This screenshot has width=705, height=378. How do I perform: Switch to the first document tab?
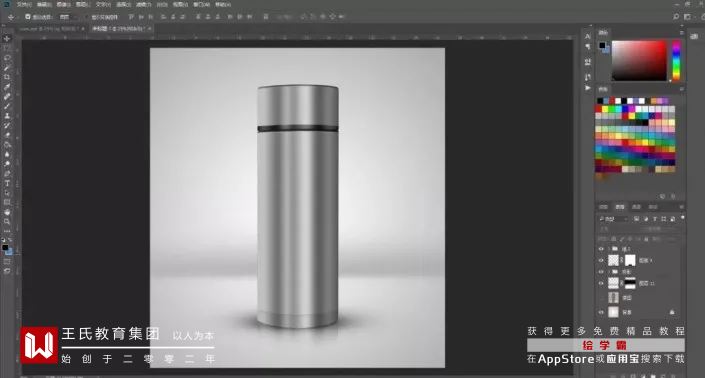(x=52, y=29)
